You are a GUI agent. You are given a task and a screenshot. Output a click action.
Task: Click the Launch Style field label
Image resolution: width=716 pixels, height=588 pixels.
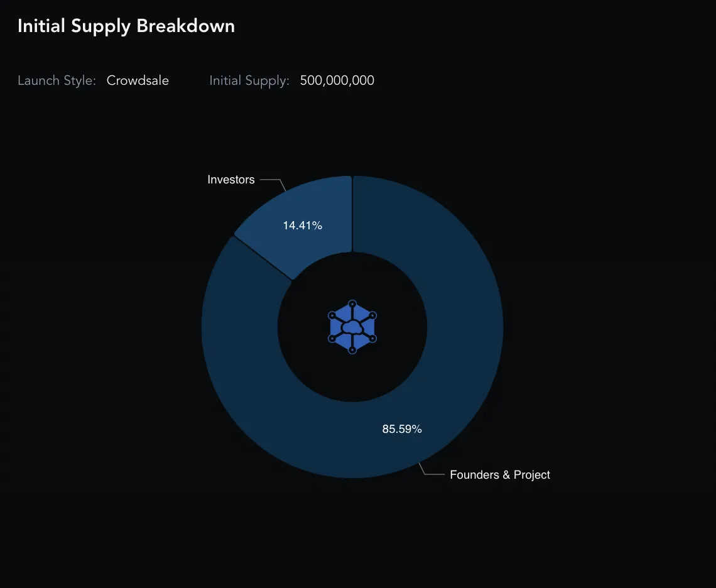[57, 80]
